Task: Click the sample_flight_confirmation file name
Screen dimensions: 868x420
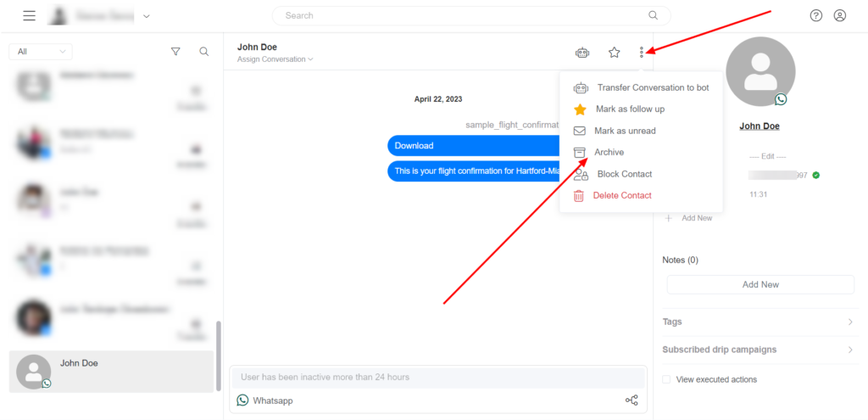Action: coord(512,126)
